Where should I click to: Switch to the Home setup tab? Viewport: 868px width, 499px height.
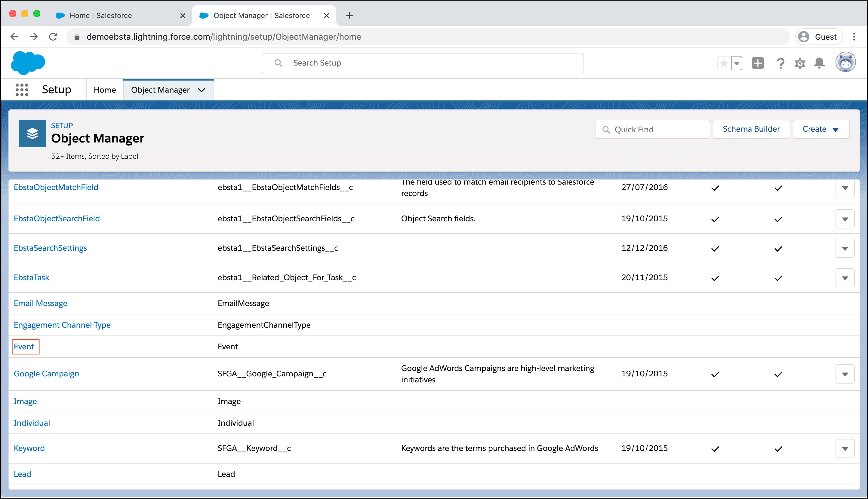tap(105, 90)
